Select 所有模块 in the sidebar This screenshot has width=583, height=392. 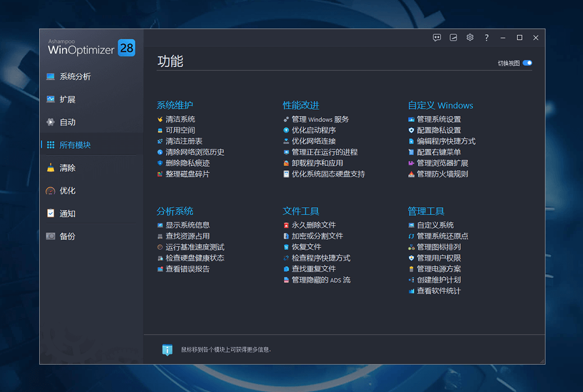75,145
